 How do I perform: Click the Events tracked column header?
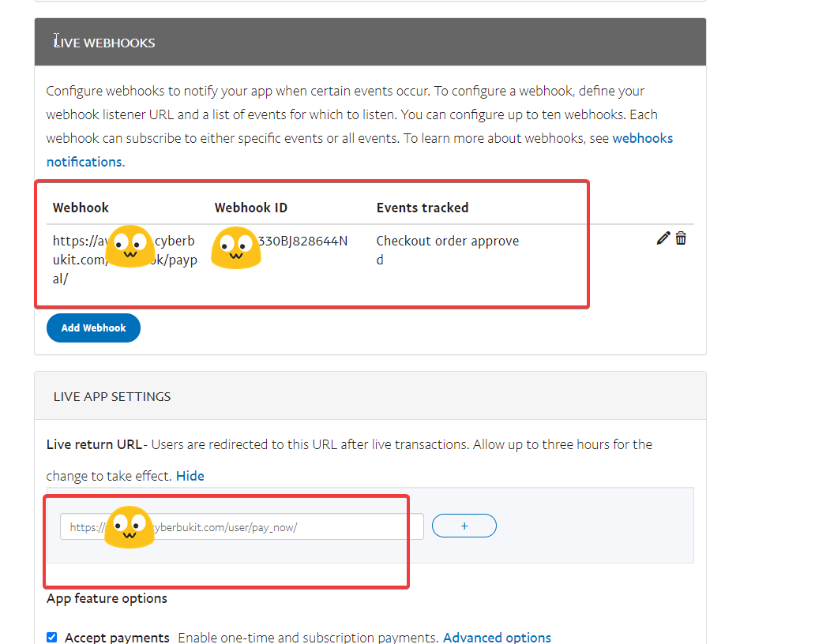(422, 208)
